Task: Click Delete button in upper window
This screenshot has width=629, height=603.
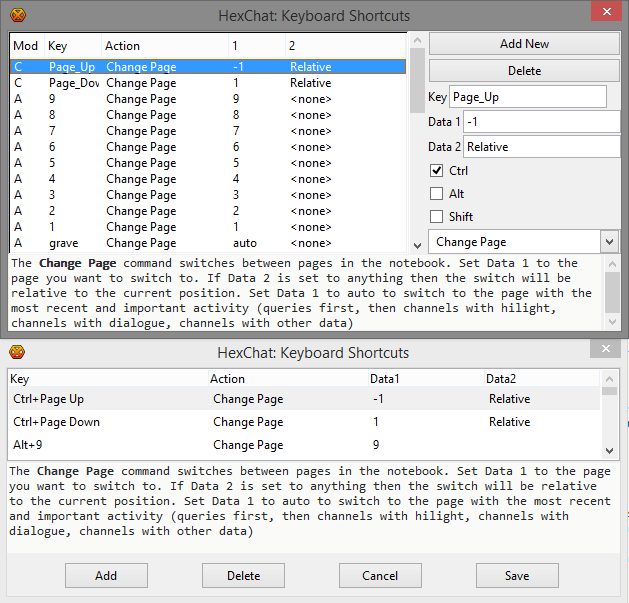Action: pyautogui.click(x=524, y=71)
